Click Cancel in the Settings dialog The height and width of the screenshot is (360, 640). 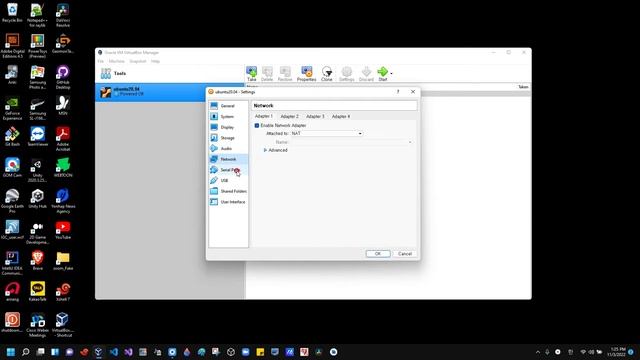[x=405, y=254]
